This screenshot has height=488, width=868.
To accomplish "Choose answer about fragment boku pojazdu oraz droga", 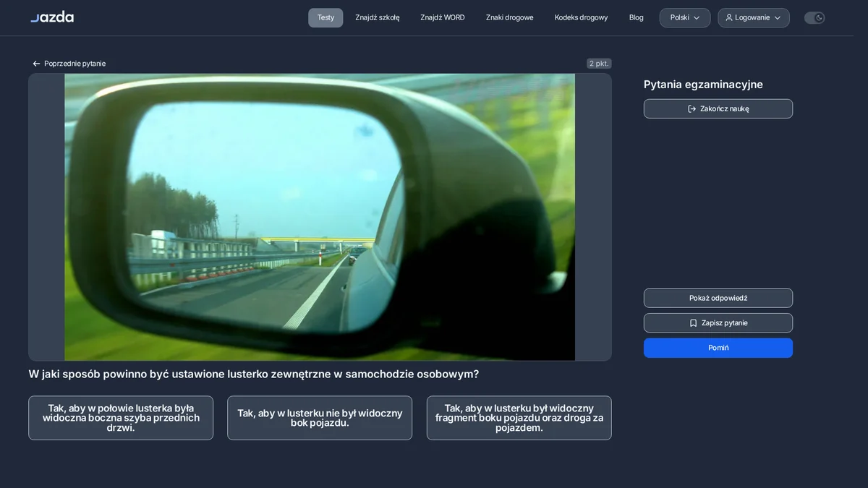I will (x=519, y=418).
